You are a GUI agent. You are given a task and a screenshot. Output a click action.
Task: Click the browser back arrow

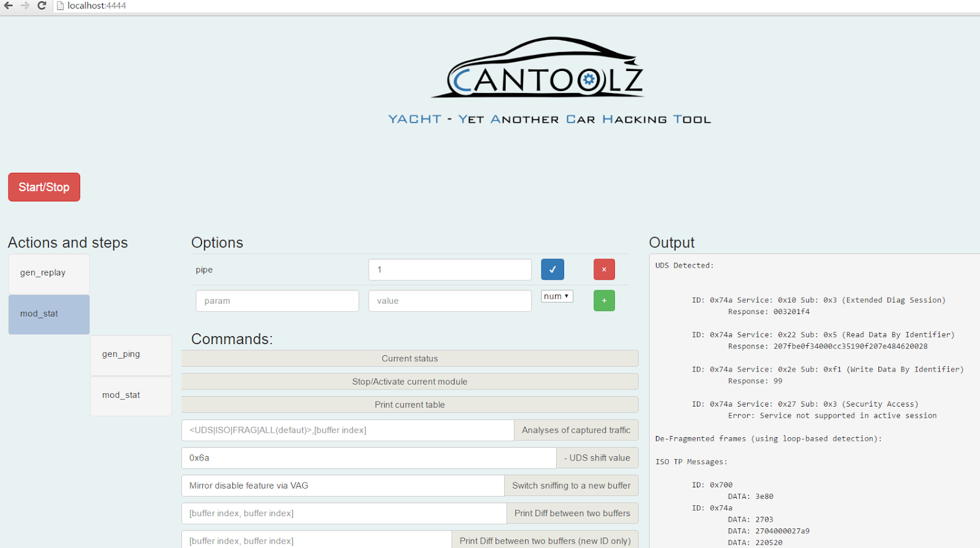click(9, 6)
